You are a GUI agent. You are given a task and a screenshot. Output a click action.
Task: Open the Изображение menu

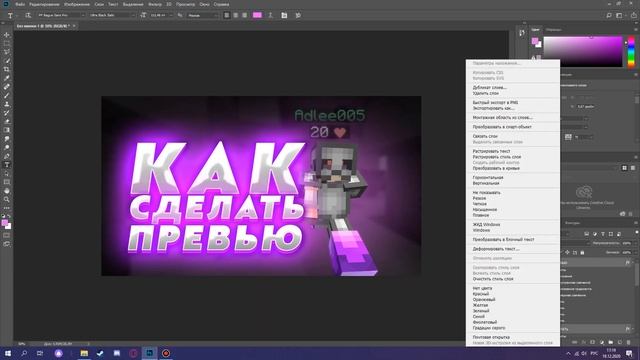[x=77, y=4]
